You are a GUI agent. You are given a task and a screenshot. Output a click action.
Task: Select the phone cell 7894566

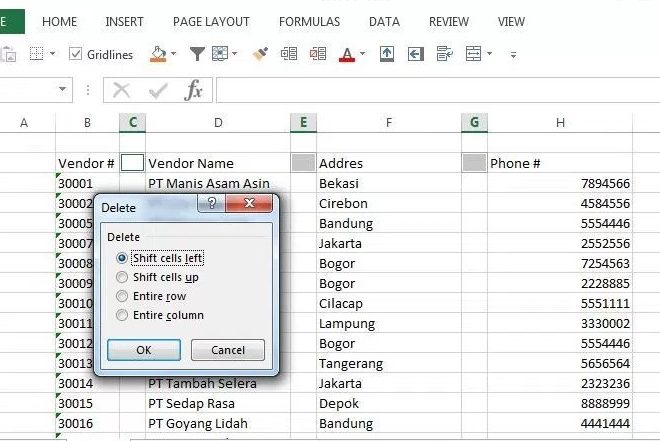point(560,183)
